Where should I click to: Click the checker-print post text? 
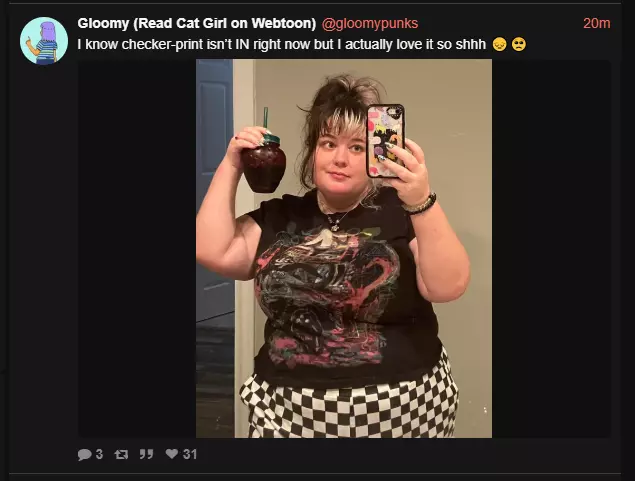[281, 44]
